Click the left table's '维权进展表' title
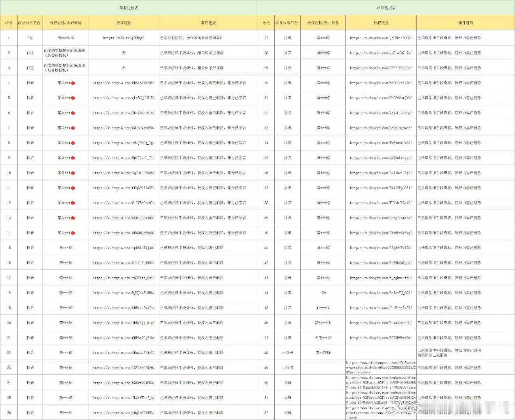 (129, 8)
